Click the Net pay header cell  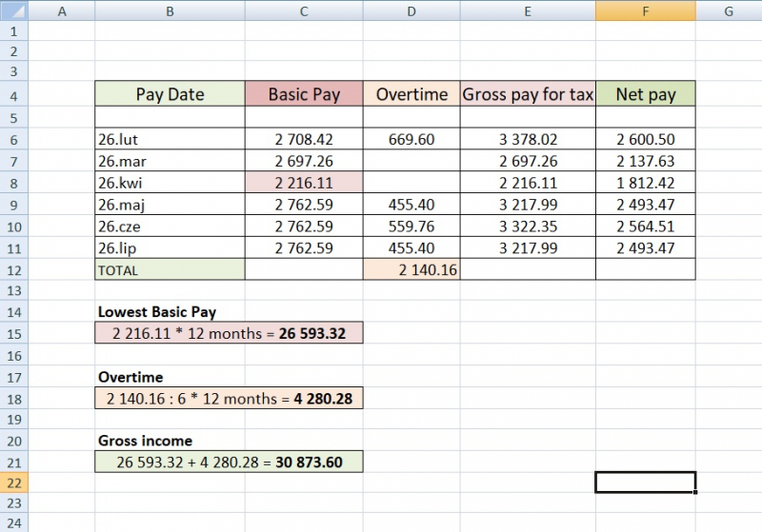pyautogui.click(x=645, y=94)
